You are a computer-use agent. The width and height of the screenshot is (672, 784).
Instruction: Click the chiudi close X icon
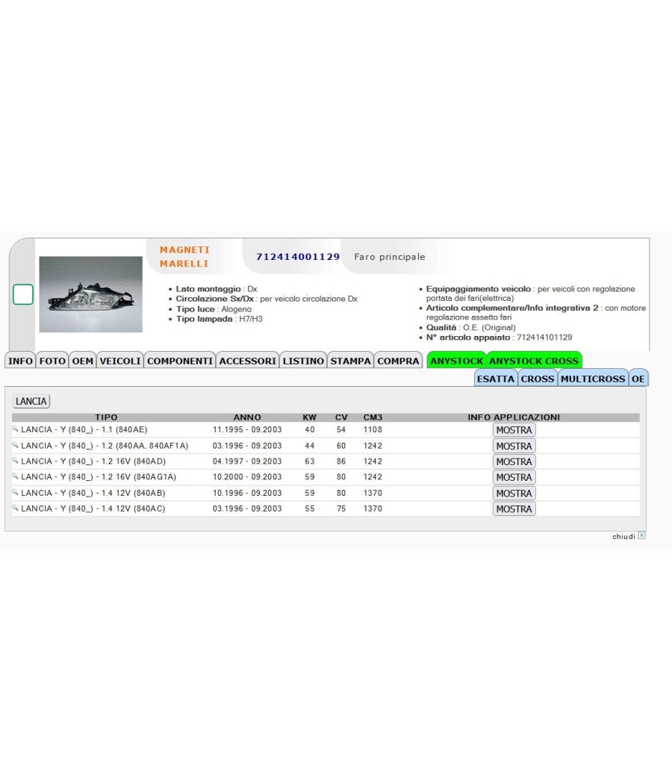click(x=641, y=535)
